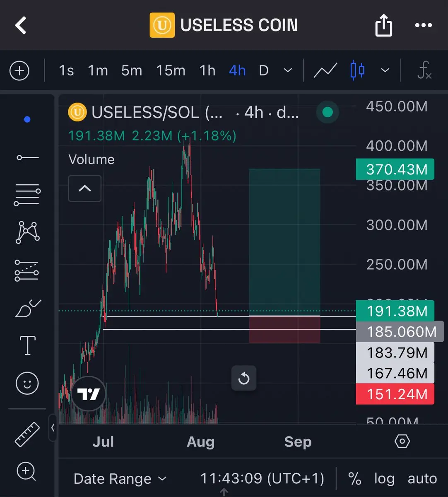448x497 pixels.
Task: Collapse the Volume indicator legend
Action: 84,188
